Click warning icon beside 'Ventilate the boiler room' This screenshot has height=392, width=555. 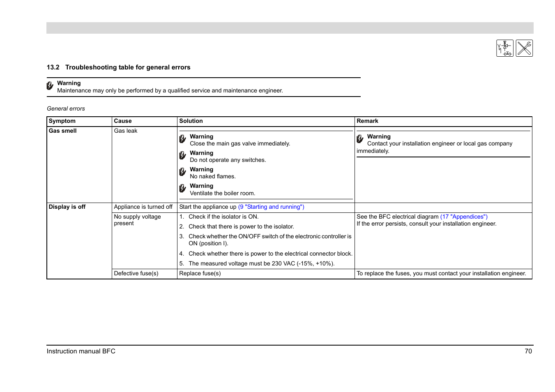(183, 188)
